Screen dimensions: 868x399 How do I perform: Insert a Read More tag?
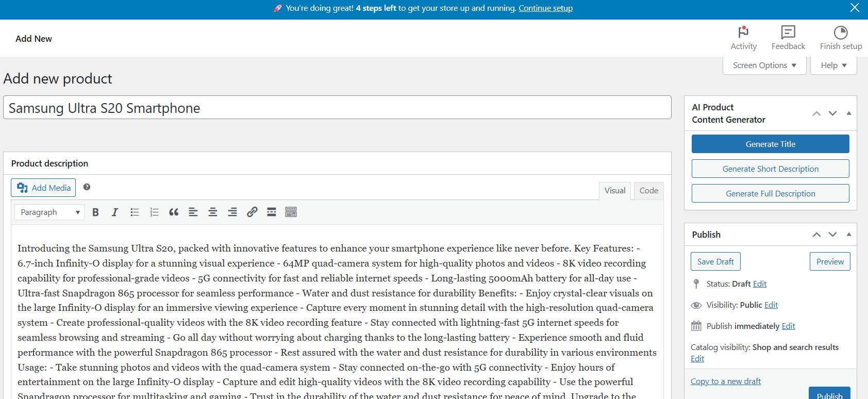click(x=272, y=212)
